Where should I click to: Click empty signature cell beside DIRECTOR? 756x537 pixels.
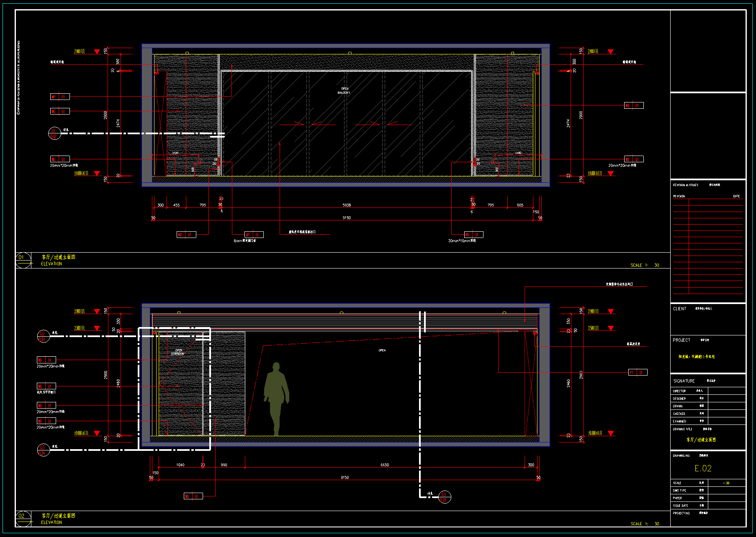click(x=727, y=391)
